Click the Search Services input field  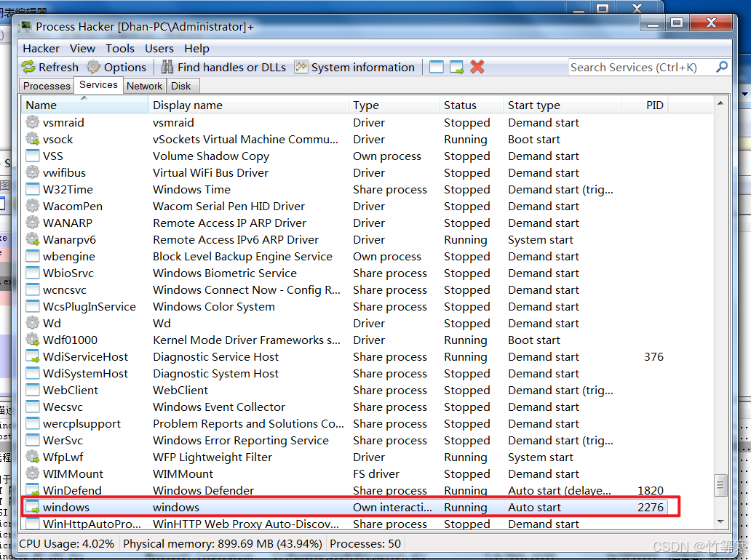tap(640, 67)
